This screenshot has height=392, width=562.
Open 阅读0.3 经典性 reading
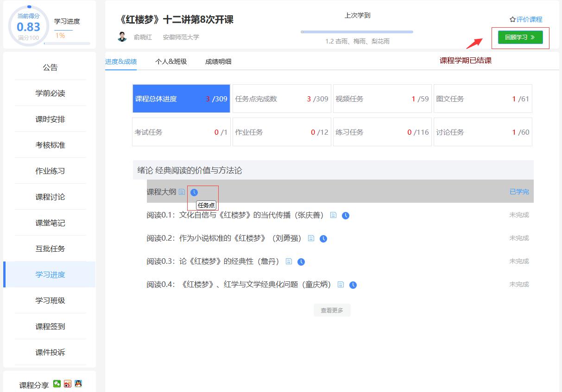[213, 261]
